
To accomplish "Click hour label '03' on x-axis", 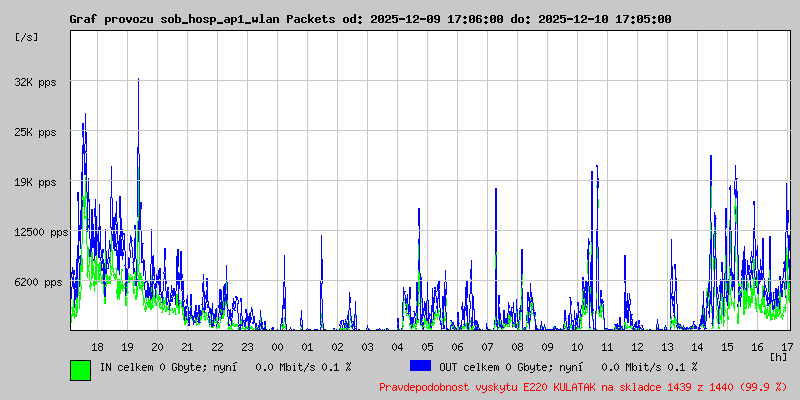I will pos(367,347).
